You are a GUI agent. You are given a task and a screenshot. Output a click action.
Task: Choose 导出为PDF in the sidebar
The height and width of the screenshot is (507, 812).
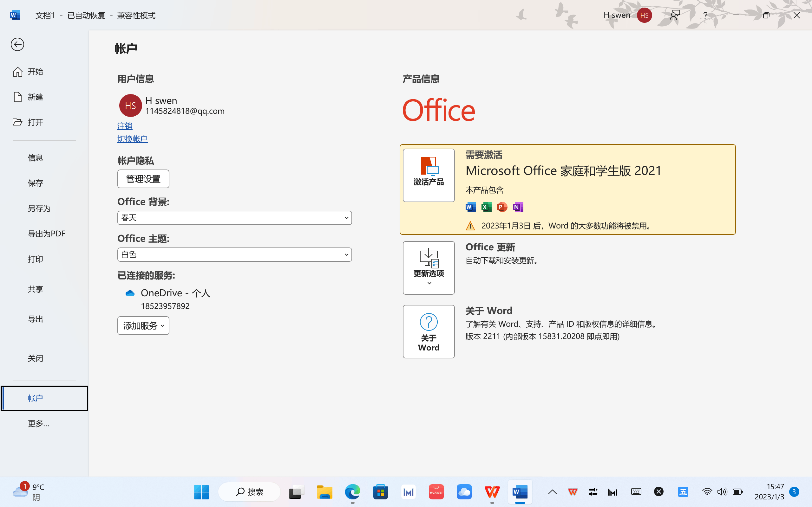point(46,234)
